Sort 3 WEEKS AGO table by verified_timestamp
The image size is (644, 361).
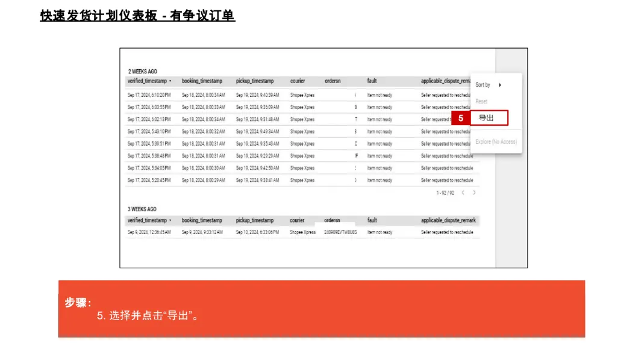(149, 220)
